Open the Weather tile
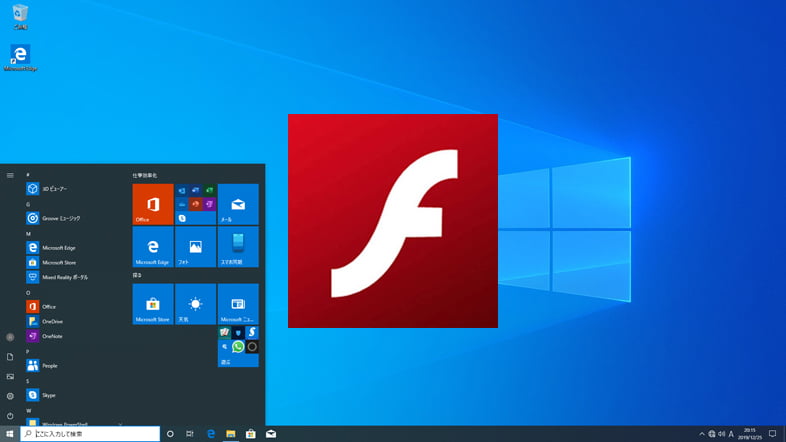The image size is (786, 442). click(195, 304)
